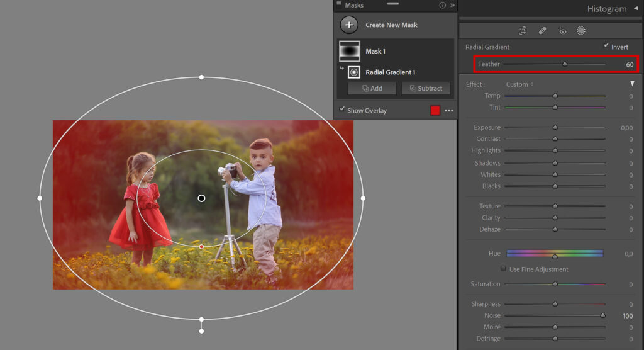The width and height of the screenshot is (644, 350).
Task: Toggle the Show Overlay checkbox
Action: pyautogui.click(x=341, y=110)
